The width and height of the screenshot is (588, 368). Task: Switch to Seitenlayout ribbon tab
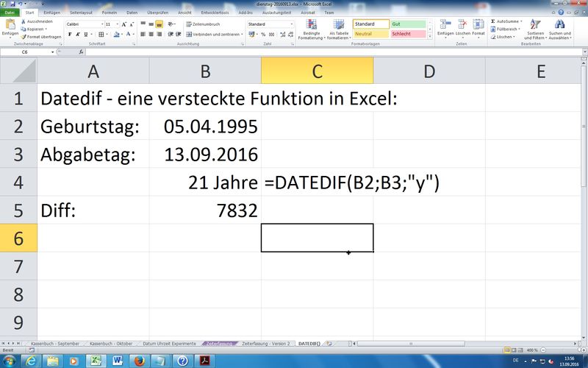pyautogui.click(x=81, y=13)
